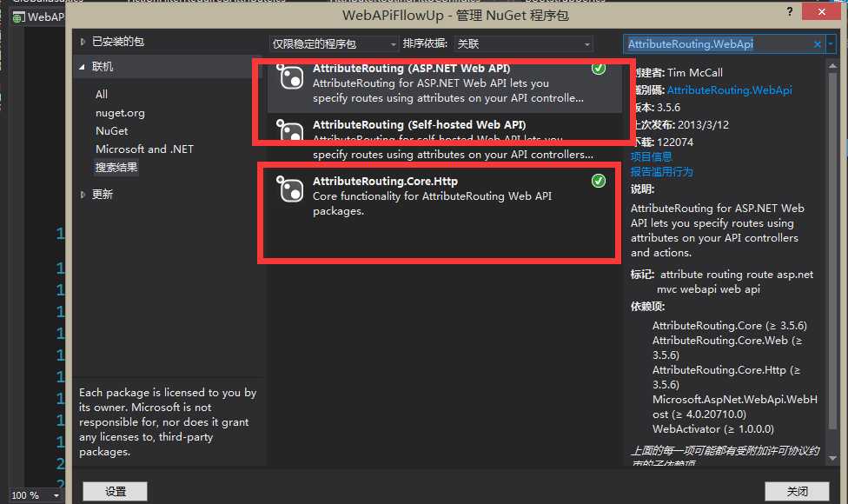The height and width of the screenshot is (504, 848).
Task: Clear the search box with the X icon
Action: point(818,44)
